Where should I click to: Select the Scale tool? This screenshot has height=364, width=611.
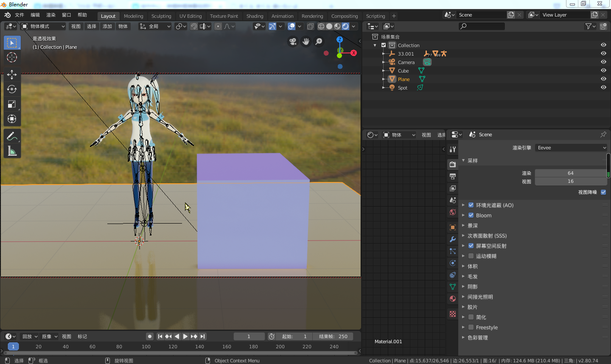tap(12, 104)
